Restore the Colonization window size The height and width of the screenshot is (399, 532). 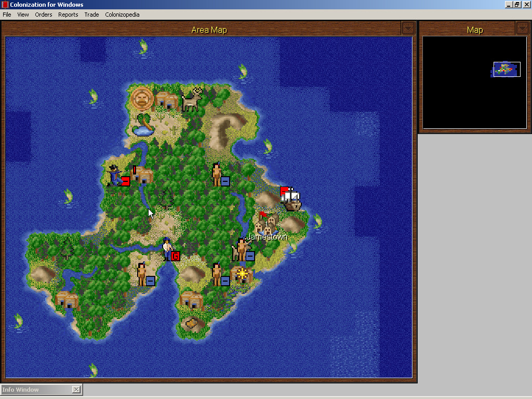[517, 4]
